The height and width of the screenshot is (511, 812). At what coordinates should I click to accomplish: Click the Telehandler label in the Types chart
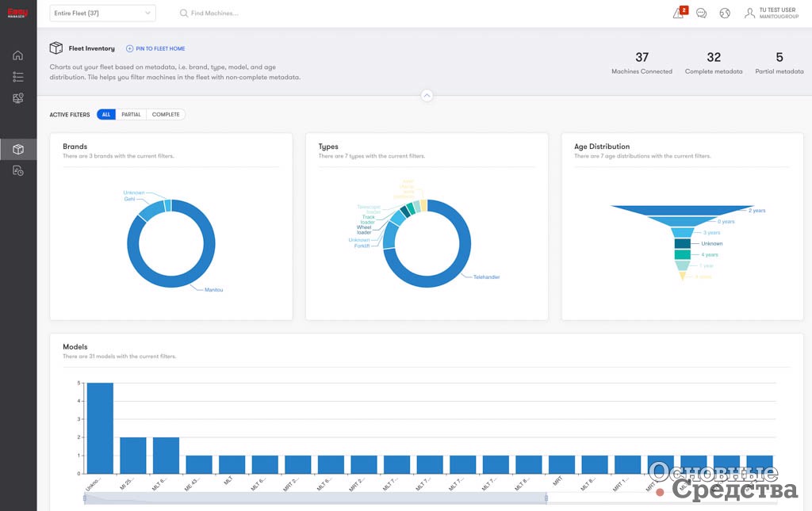[x=486, y=277]
